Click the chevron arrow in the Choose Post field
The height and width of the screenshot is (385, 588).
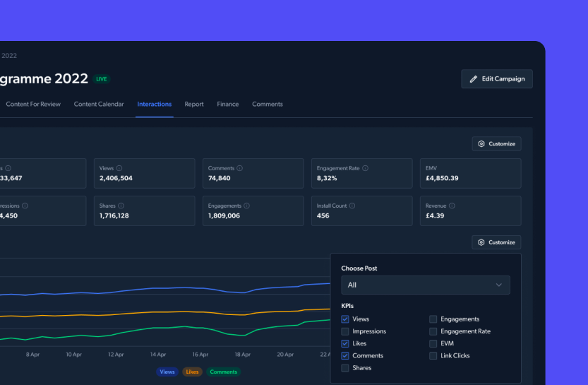(499, 285)
